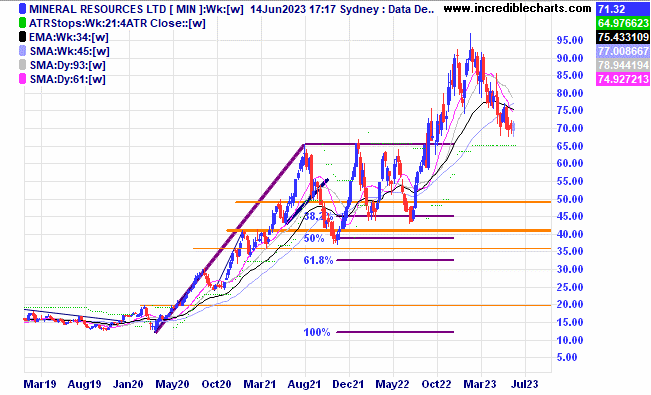Image resolution: width=651 pixels, height=395 pixels.
Task: Click the 40.00 price axis label
Action: pyautogui.click(x=570, y=234)
